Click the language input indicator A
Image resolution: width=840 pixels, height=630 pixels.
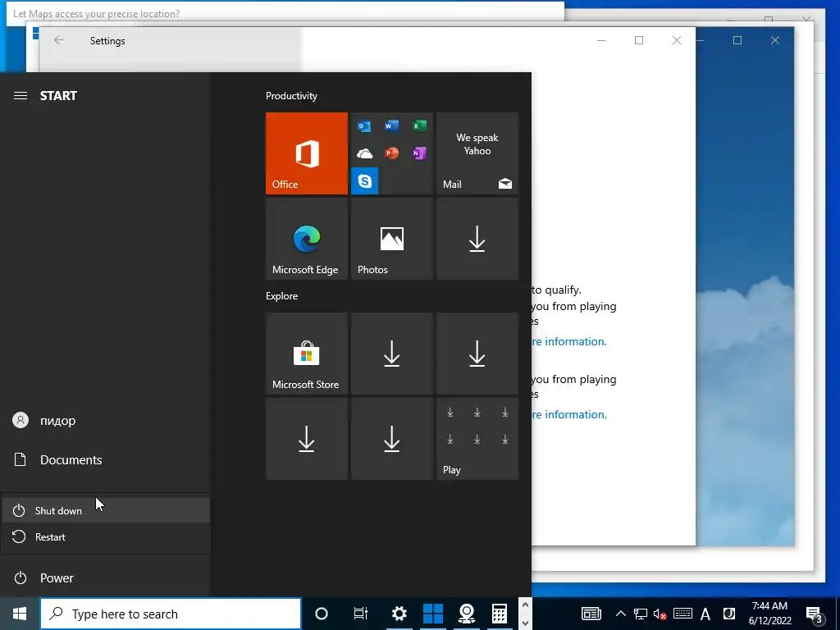705,614
